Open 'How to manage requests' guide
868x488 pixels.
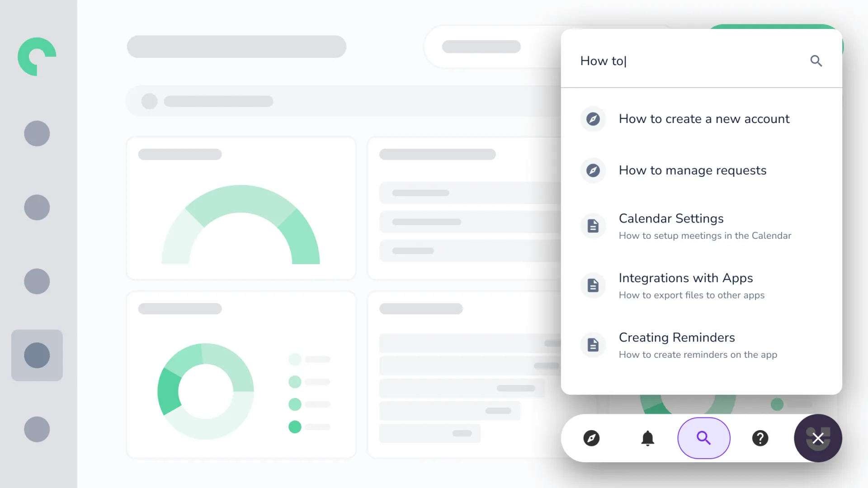(x=692, y=171)
